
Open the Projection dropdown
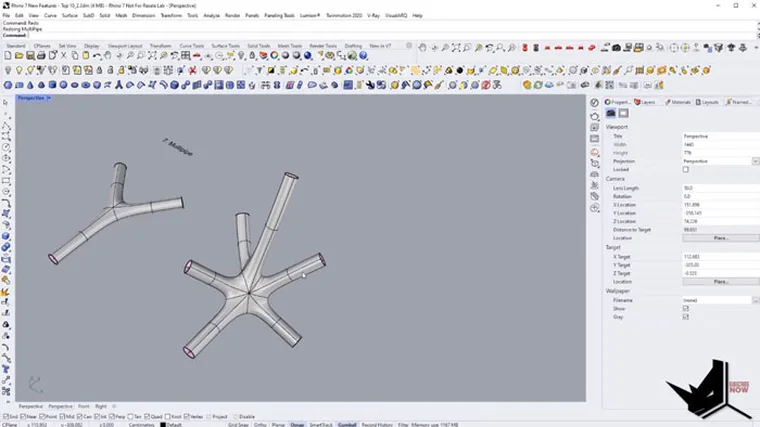pyautogui.click(x=755, y=161)
